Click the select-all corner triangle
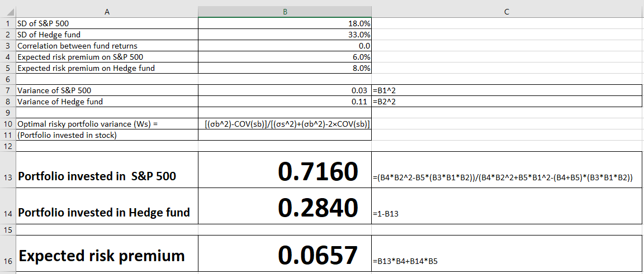 point(8,12)
